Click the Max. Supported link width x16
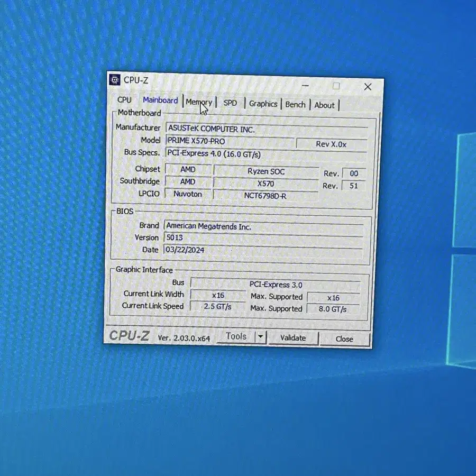The height and width of the screenshot is (476, 476). (x=333, y=298)
